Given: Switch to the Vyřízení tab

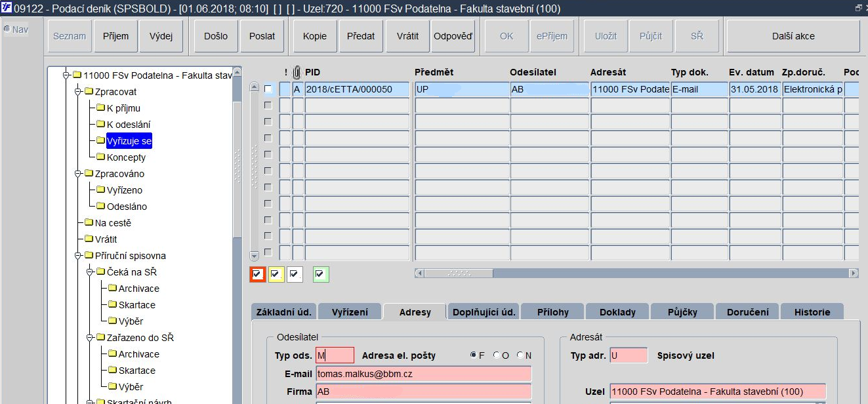Looking at the screenshot, I should click(350, 312).
